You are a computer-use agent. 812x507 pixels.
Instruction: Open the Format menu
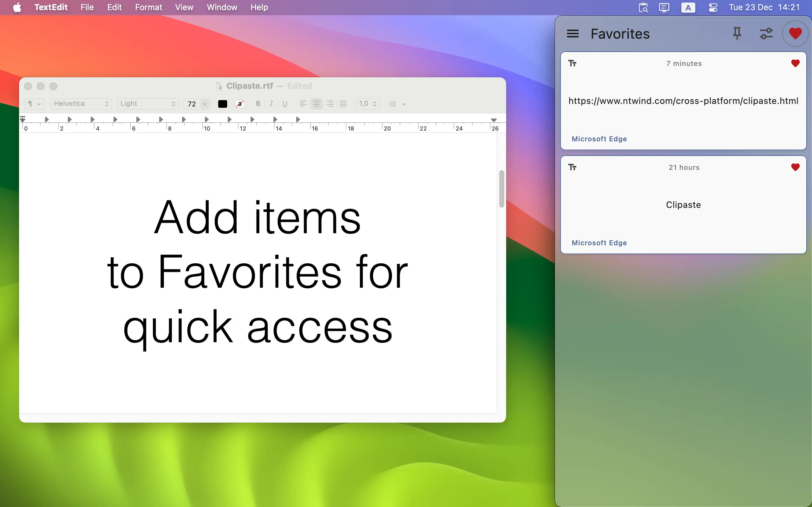[x=148, y=7]
